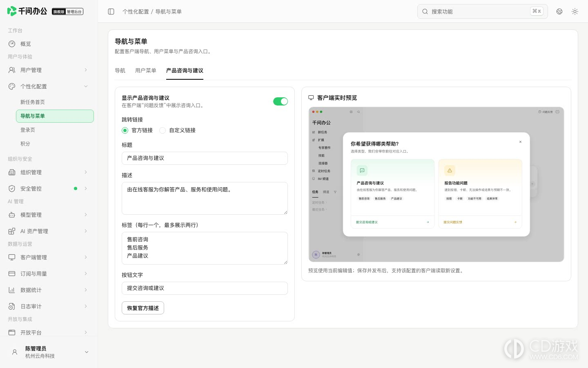
Task: Expand 数据统计 submenu chevron
Action: coord(86,290)
